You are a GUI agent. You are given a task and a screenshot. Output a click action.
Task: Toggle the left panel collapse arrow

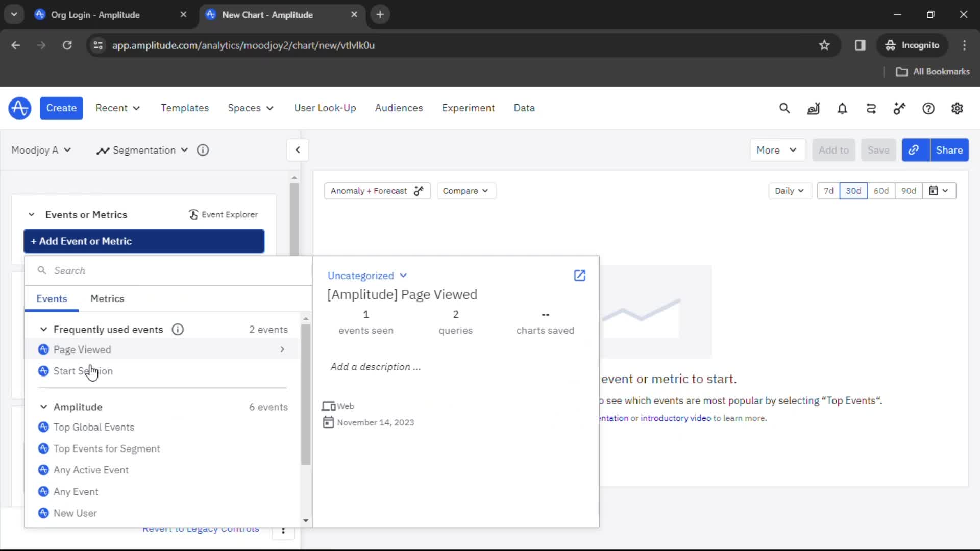[x=298, y=149]
